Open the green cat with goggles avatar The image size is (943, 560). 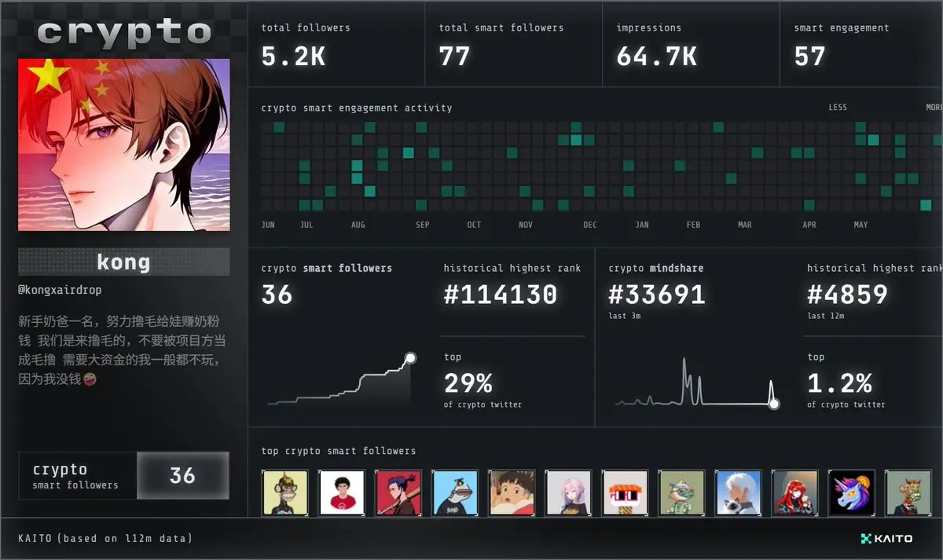tap(681, 492)
